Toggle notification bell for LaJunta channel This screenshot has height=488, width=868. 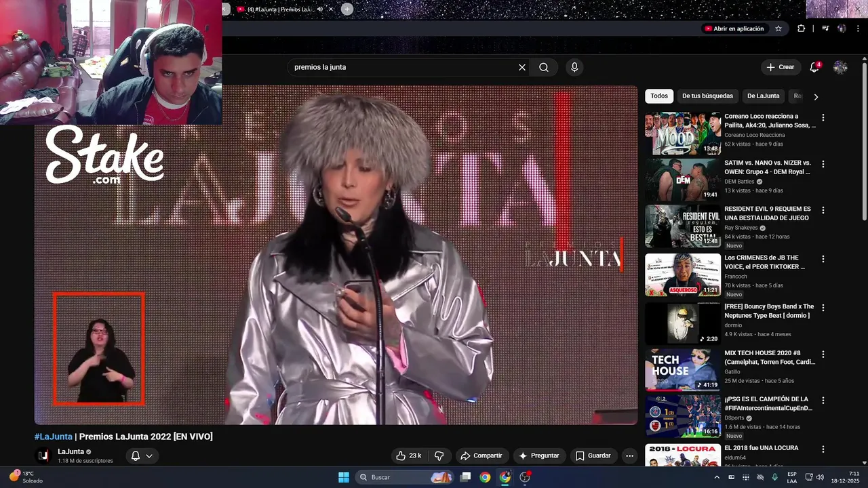coord(135,455)
